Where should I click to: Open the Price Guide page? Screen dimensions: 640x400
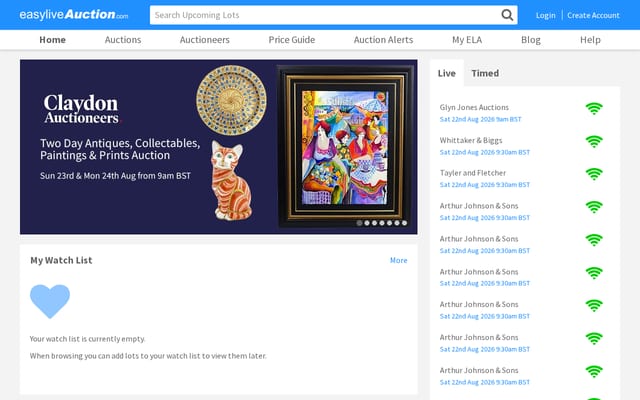click(x=291, y=40)
